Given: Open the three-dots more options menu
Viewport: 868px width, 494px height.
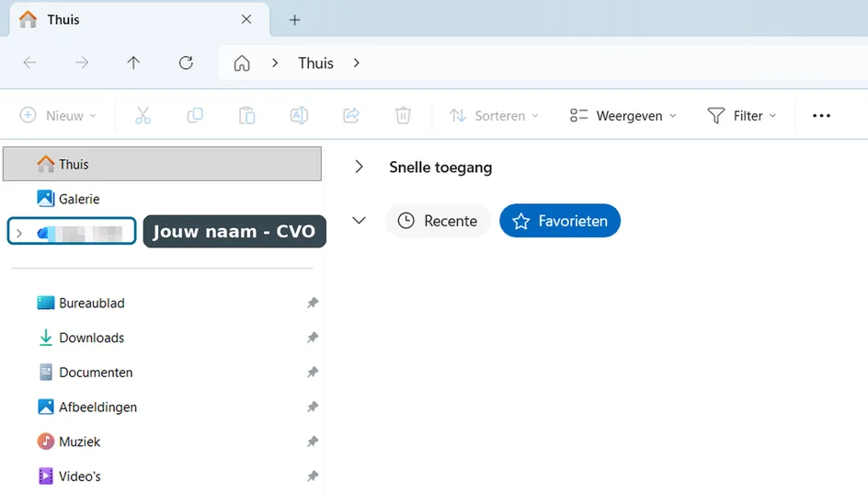Looking at the screenshot, I should (x=821, y=115).
